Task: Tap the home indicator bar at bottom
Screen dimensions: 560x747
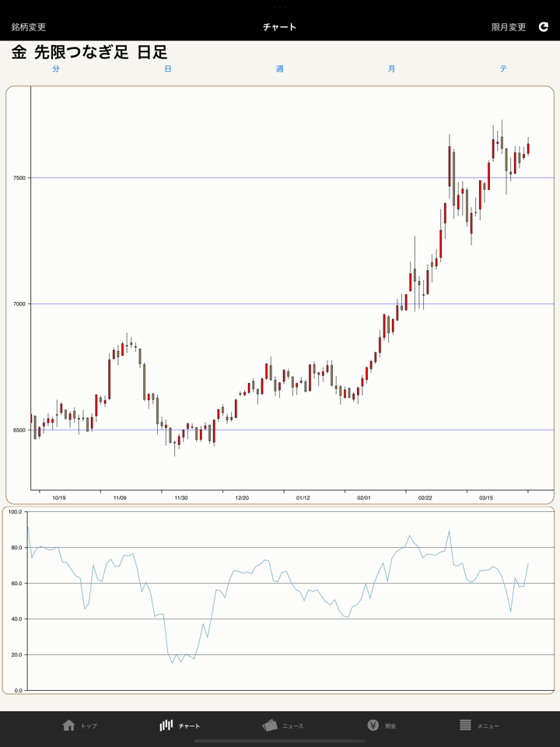Action: [280, 741]
